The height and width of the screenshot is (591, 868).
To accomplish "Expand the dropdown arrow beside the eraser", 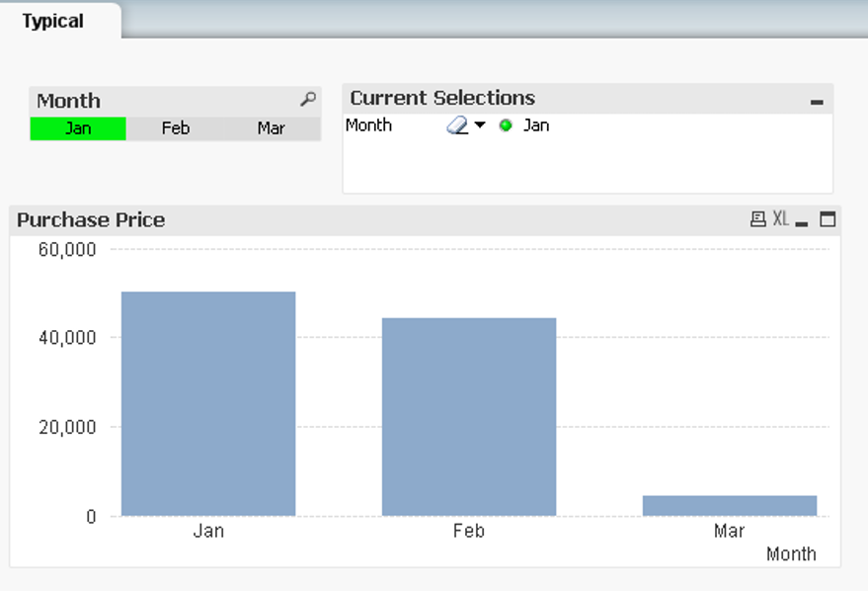I will (x=480, y=126).
